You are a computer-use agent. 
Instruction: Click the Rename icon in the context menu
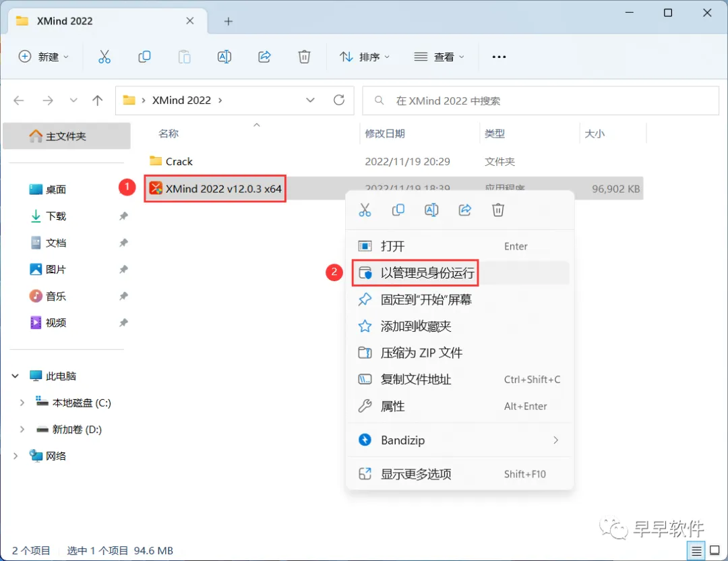click(431, 210)
